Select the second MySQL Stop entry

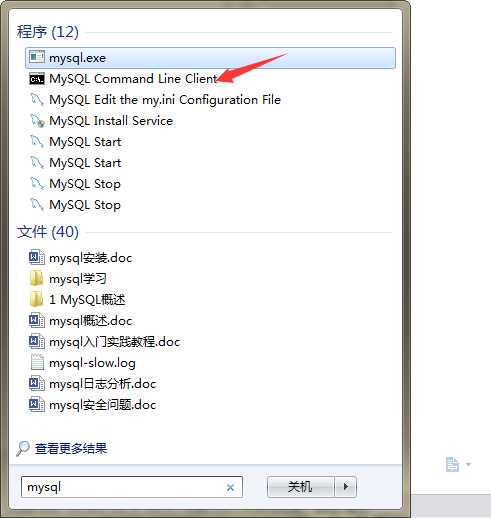click(x=85, y=205)
